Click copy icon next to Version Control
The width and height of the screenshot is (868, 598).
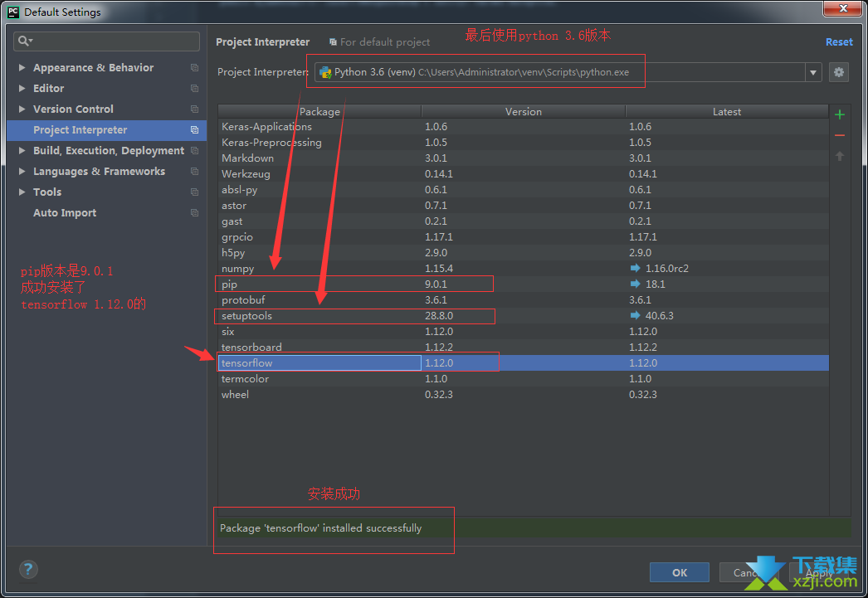194,109
